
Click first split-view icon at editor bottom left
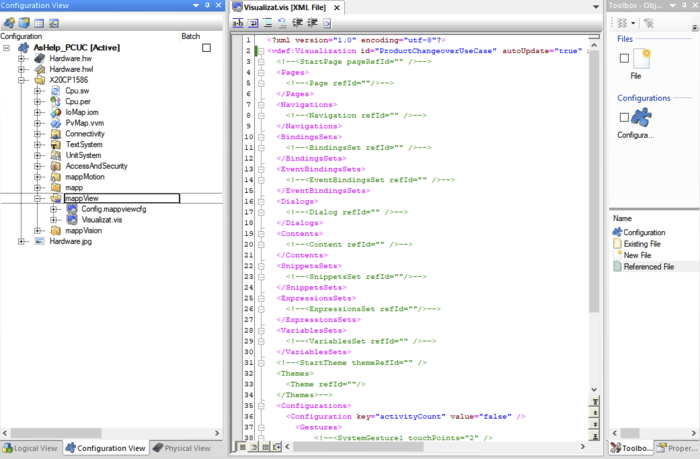point(242,446)
